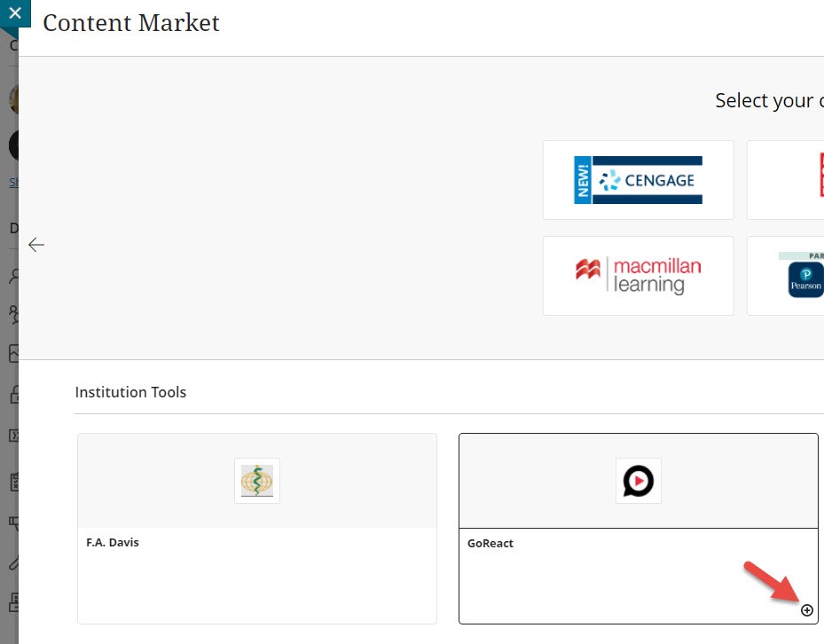824x644 pixels.
Task: Click the lock icon in left sidebar
Action: point(13,395)
